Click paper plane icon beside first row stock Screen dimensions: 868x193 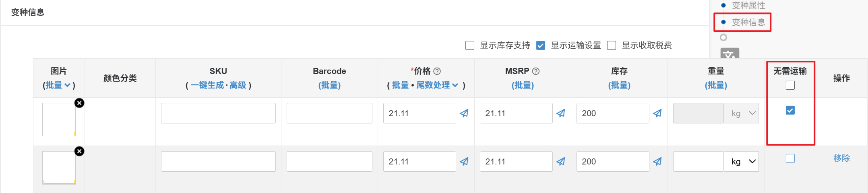tap(657, 113)
